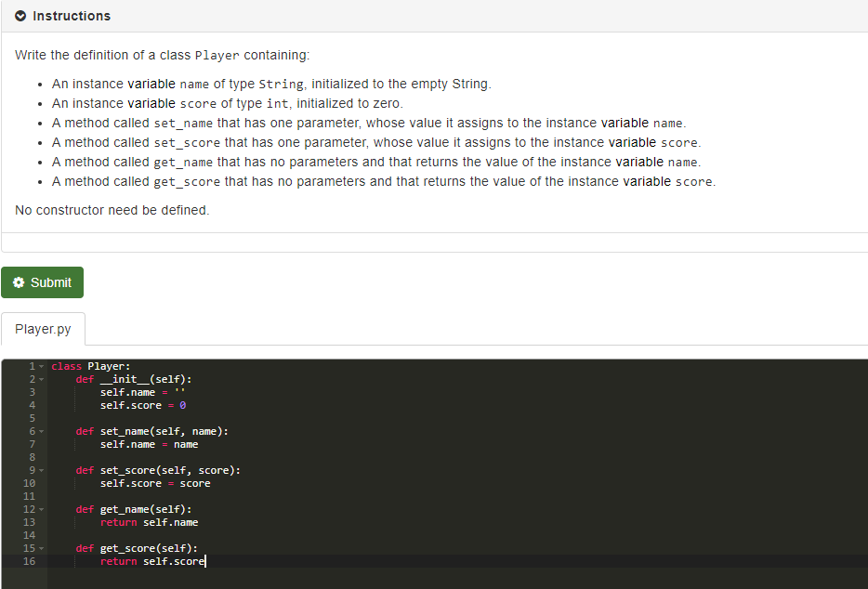Fold the class Player block at line 1
The height and width of the screenshot is (589, 868).
coord(41,366)
